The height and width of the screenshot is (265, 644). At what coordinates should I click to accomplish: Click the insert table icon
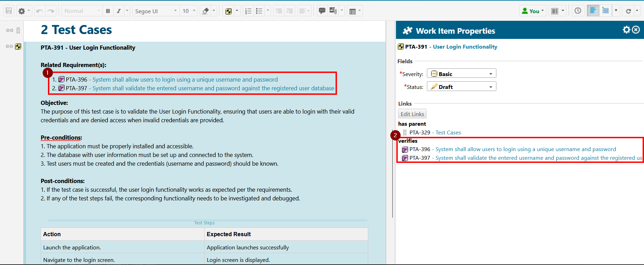(353, 11)
